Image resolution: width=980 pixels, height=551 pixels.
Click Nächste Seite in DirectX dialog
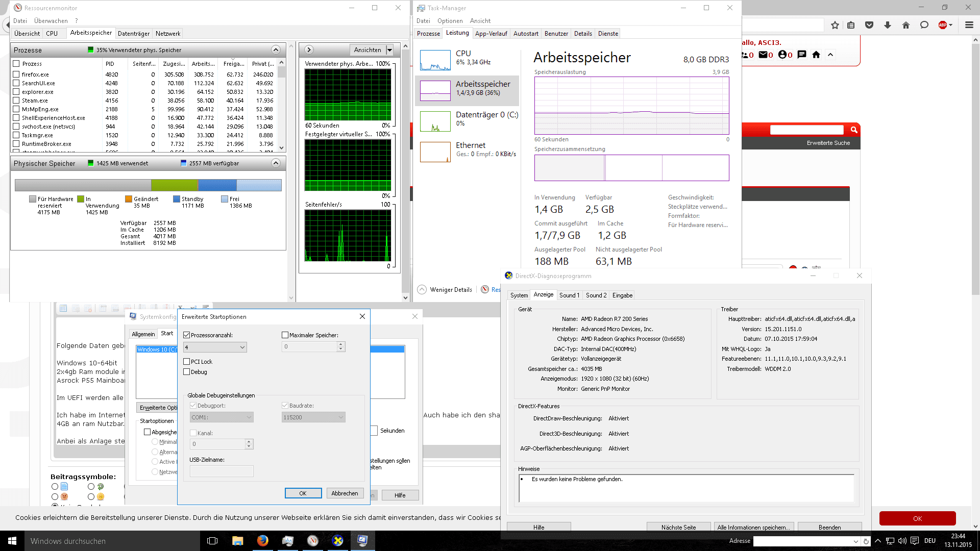[679, 528]
